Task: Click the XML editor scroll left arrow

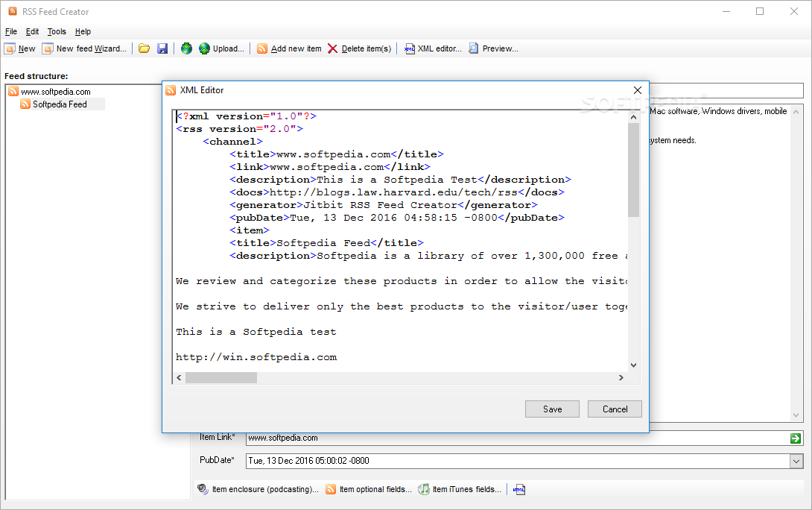Action: pos(180,378)
